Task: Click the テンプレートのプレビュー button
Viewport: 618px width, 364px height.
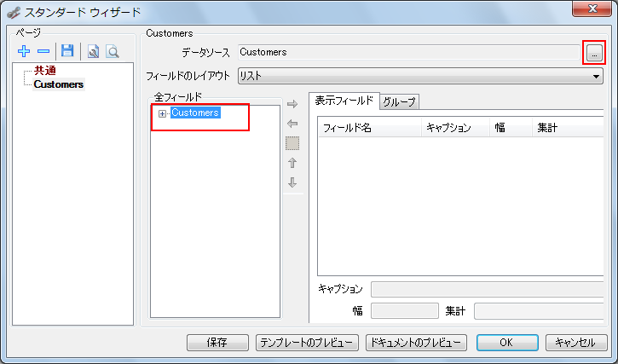Action: 307,343
